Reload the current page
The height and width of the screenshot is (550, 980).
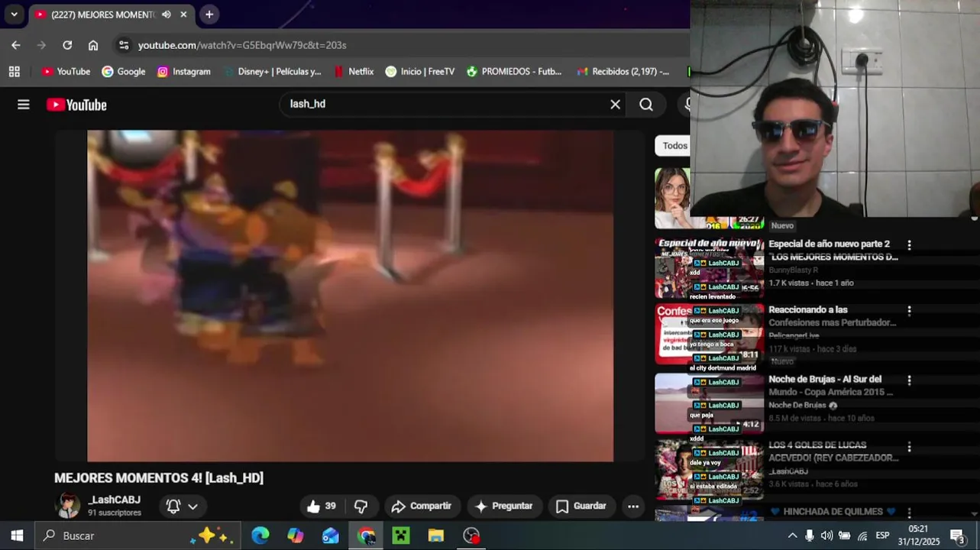(67, 45)
